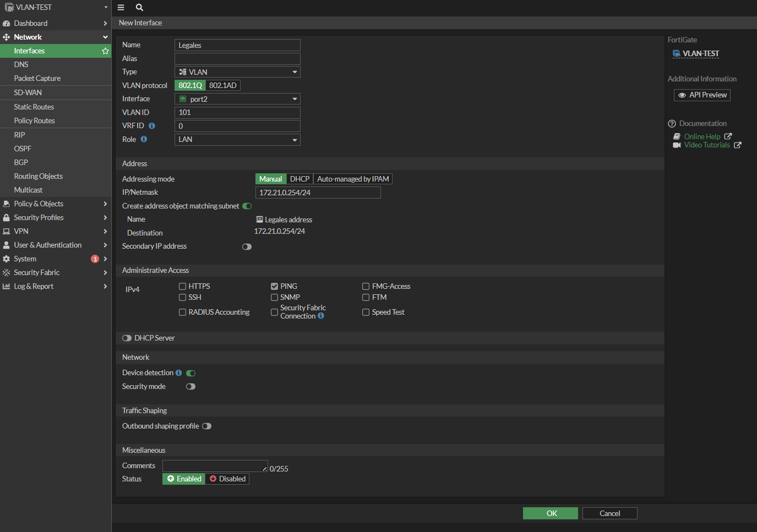Click the System notification badge
The height and width of the screenshot is (532, 757).
tap(95, 259)
